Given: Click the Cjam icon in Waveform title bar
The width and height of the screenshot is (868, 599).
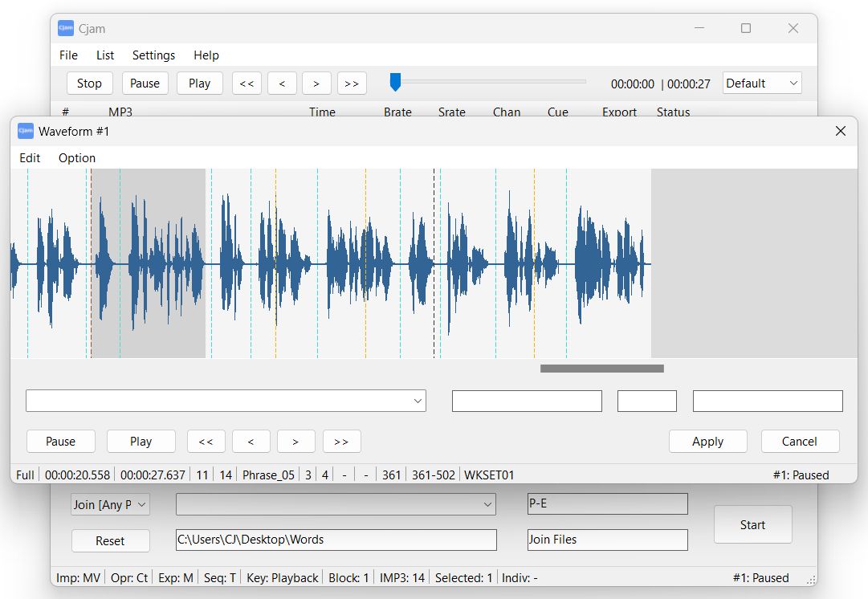Looking at the screenshot, I should [24, 131].
